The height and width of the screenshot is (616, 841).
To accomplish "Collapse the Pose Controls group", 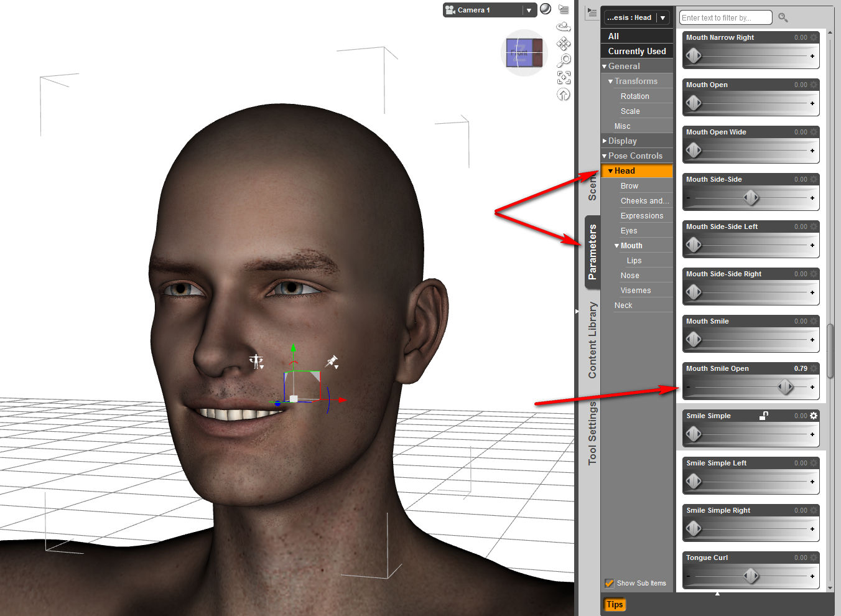I will pos(605,156).
